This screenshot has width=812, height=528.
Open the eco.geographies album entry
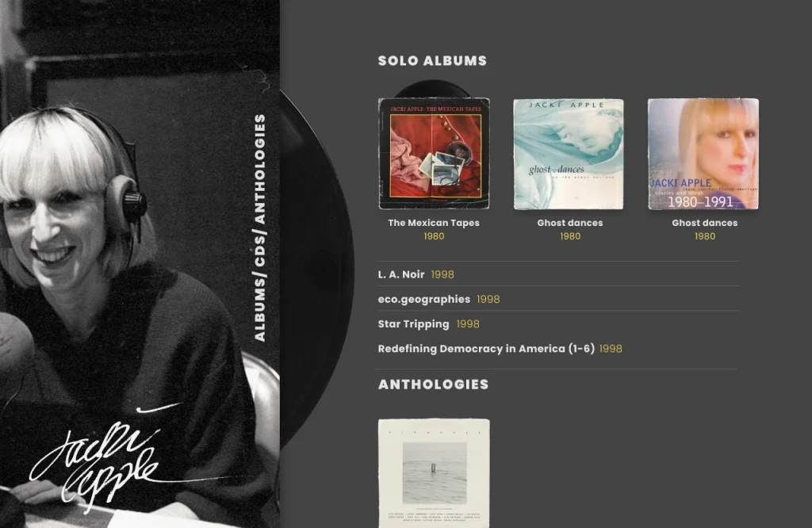pyautogui.click(x=424, y=299)
